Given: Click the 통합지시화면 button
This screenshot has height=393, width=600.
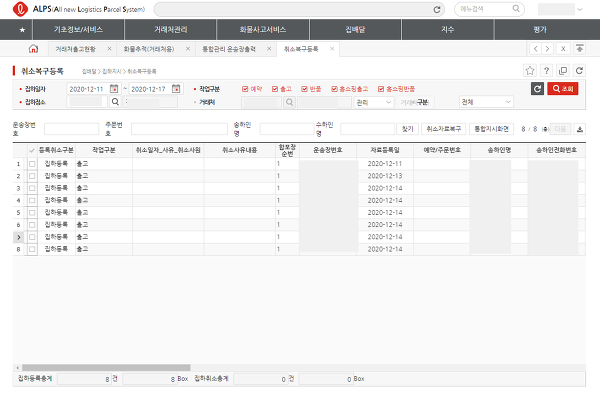Looking at the screenshot, I should click(x=491, y=129).
